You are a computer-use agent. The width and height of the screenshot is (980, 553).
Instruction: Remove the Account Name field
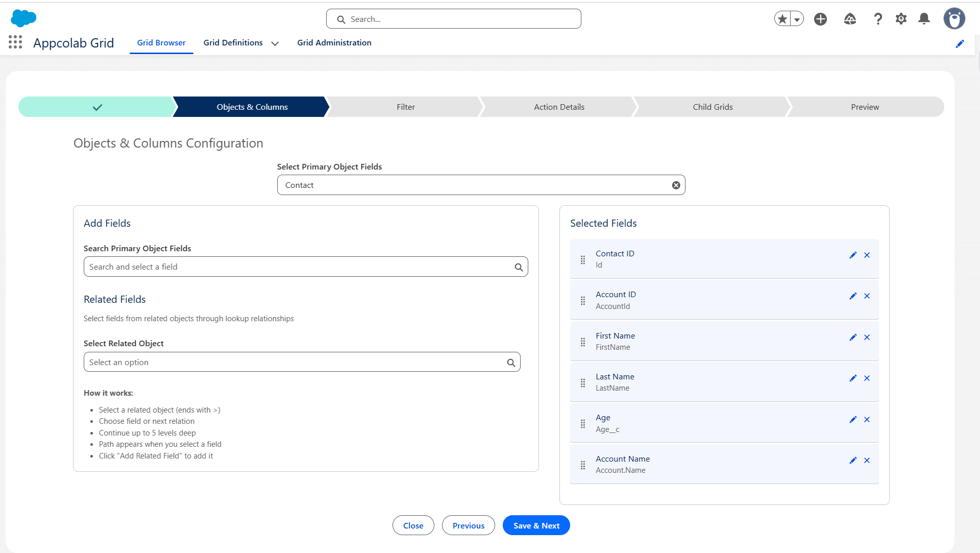pyautogui.click(x=867, y=461)
